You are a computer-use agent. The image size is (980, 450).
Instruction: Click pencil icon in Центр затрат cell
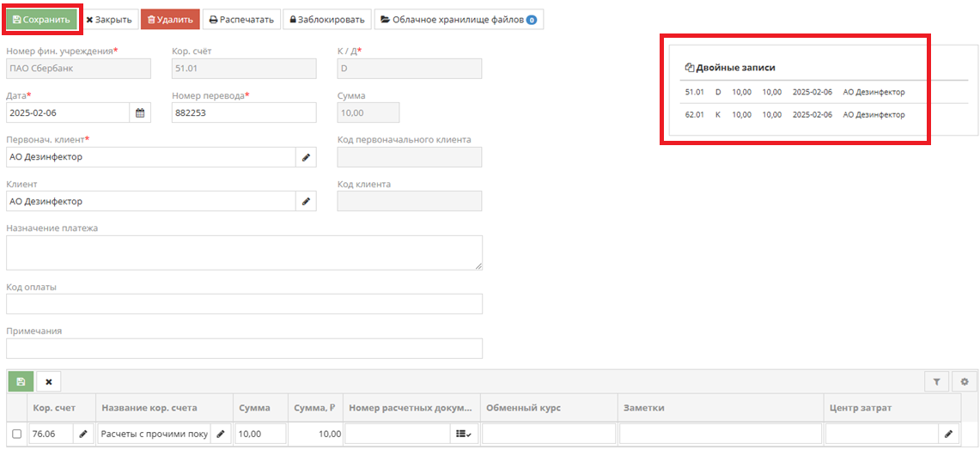pos(949,435)
